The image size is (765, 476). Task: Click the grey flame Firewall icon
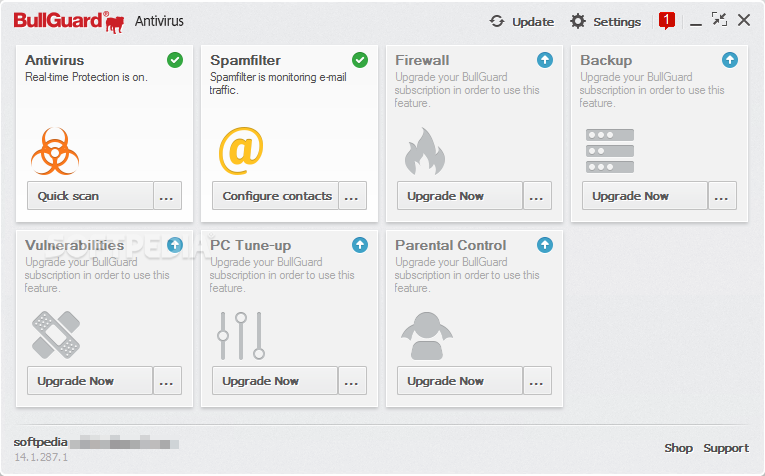[x=425, y=151]
